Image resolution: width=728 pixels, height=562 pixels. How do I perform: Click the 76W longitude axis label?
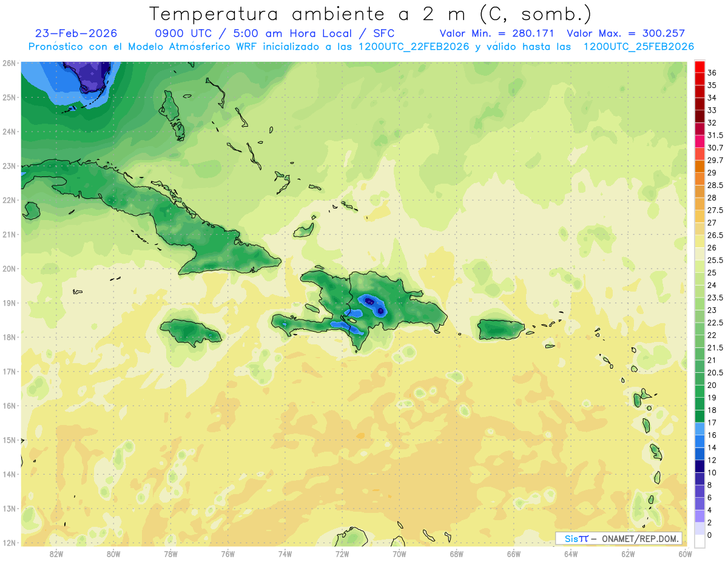click(x=227, y=554)
